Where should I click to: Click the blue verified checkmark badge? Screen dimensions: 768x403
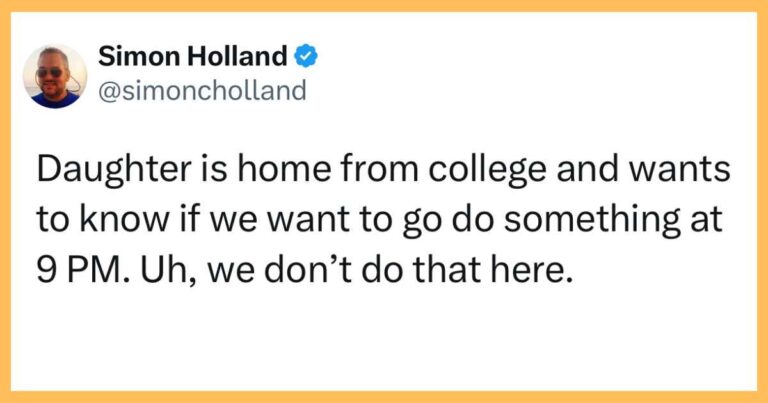(306, 56)
